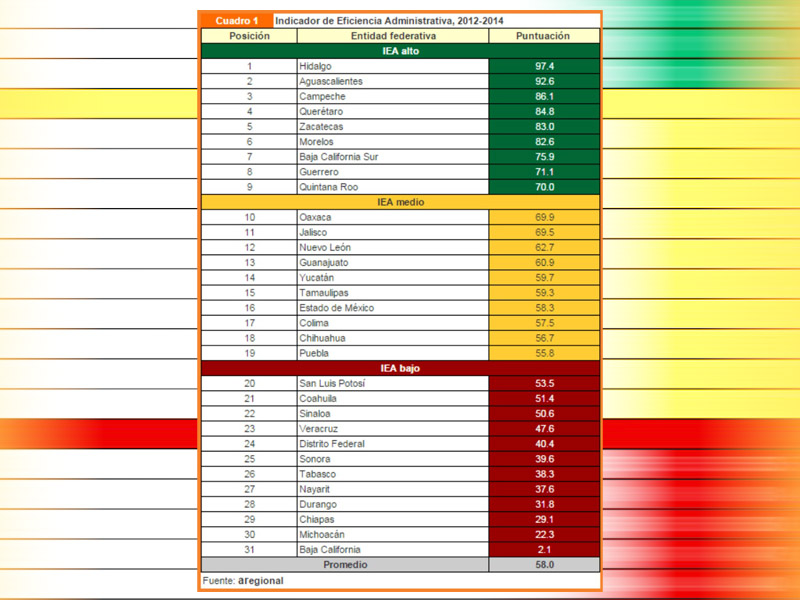Viewport: 800px width, 600px height.
Task: Click the 'Cuadro 1' orange label
Action: pos(237,21)
